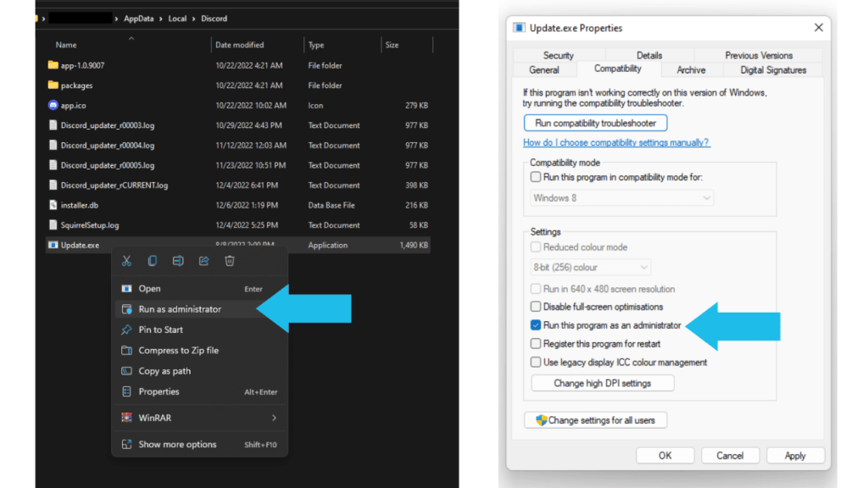868x488 pixels.
Task: Click breadcrumb chevron before AppData
Action: point(116,19)
